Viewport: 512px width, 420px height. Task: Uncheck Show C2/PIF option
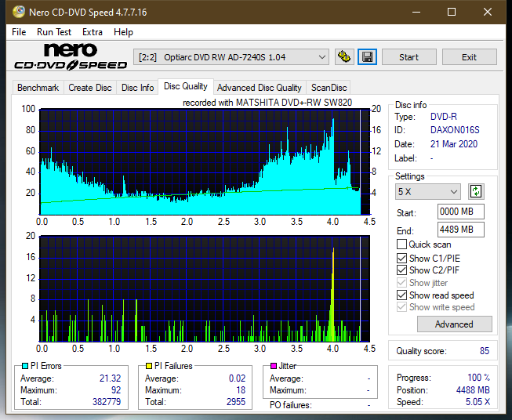pyautogui.click(x=401, y=270)
